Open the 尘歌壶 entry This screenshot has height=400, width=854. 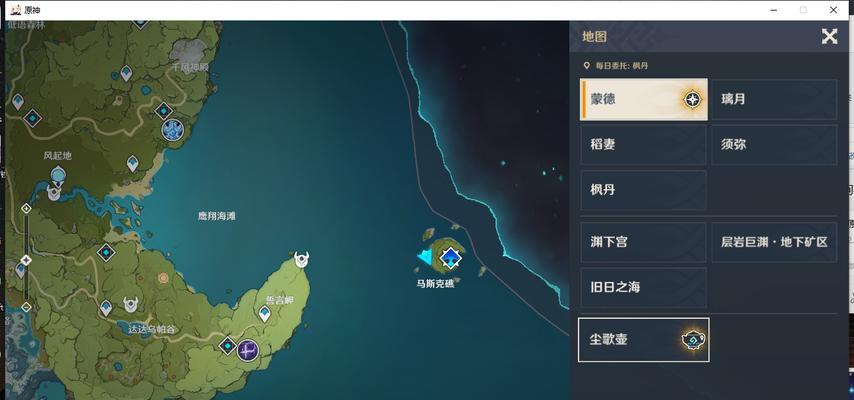(643, 340)
